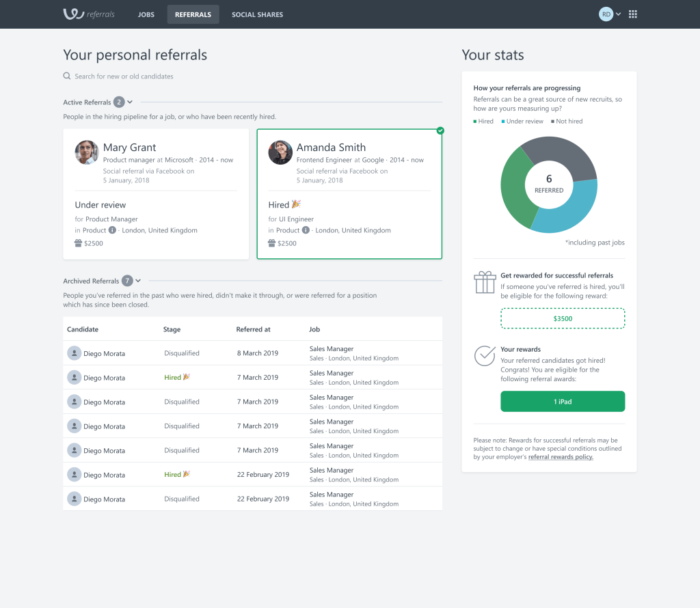Toggle the Hired legend item in chart

[484, 122]
